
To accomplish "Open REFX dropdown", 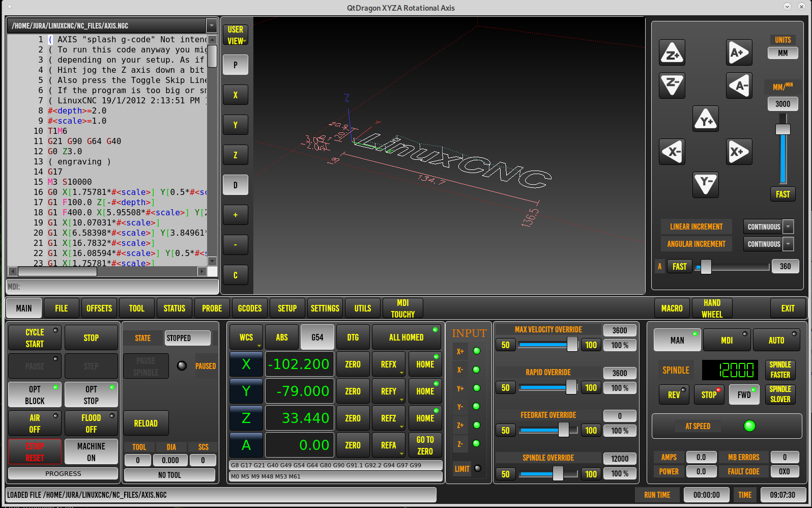I will click(389, 364).
